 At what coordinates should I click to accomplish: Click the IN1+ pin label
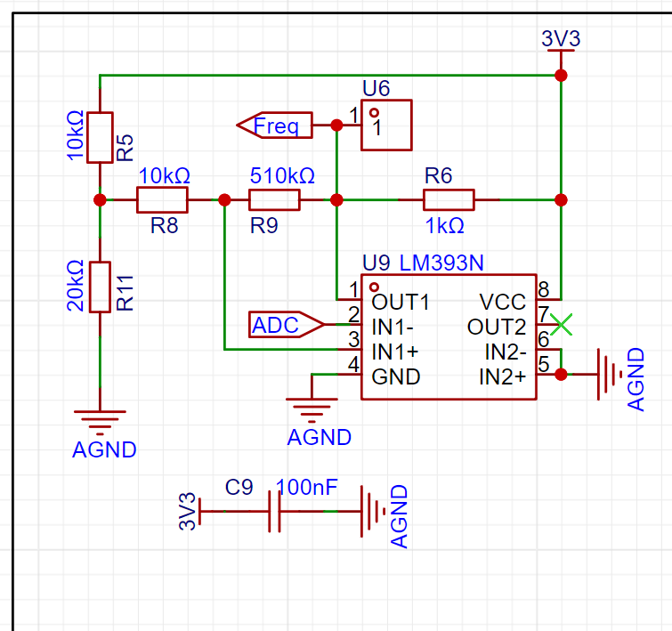click(394, 352)
